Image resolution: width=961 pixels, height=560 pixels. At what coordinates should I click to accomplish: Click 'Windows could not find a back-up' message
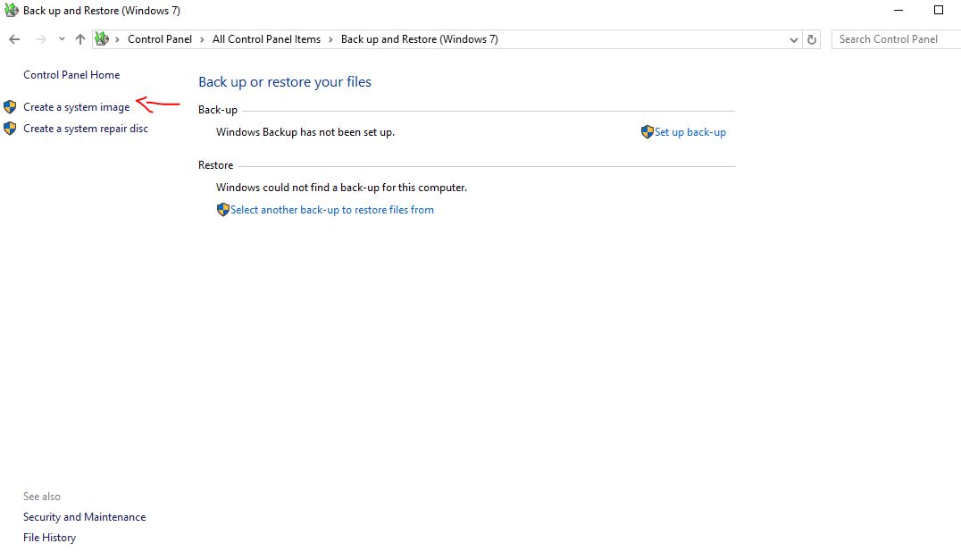(341, 188)
